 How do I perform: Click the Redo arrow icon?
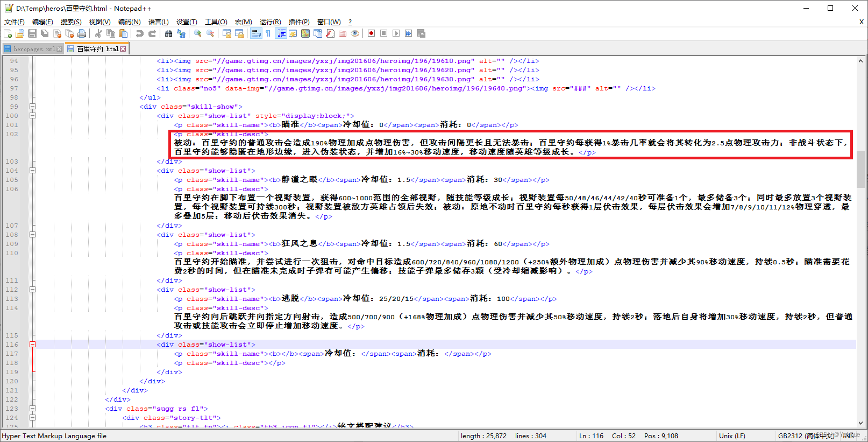152,33
